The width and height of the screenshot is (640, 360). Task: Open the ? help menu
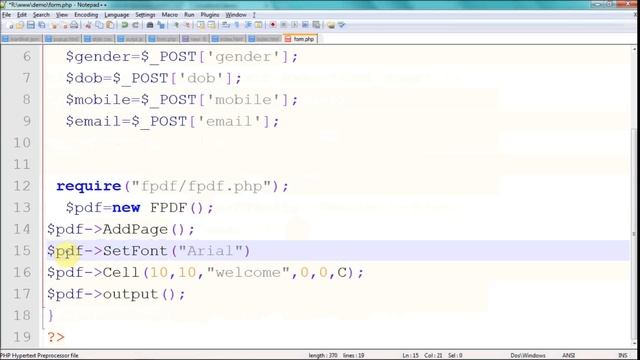click(254, 15)
